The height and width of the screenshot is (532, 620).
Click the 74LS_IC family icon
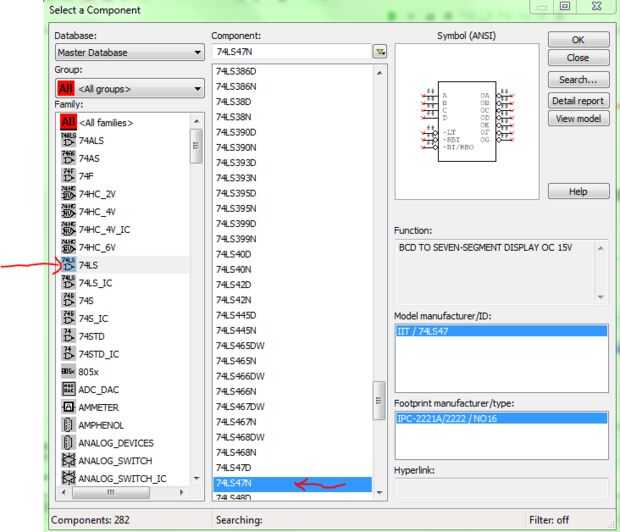[68, 282]
